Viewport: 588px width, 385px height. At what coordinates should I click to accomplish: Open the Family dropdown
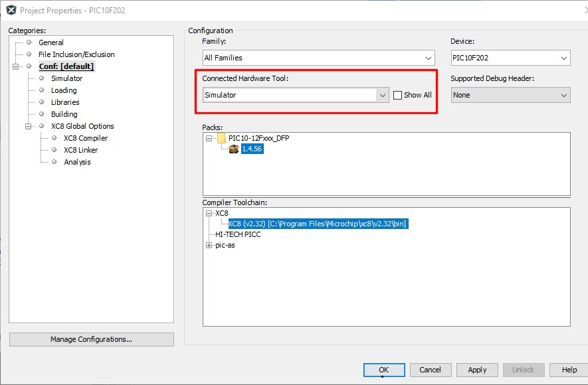[x=319, y=58]
